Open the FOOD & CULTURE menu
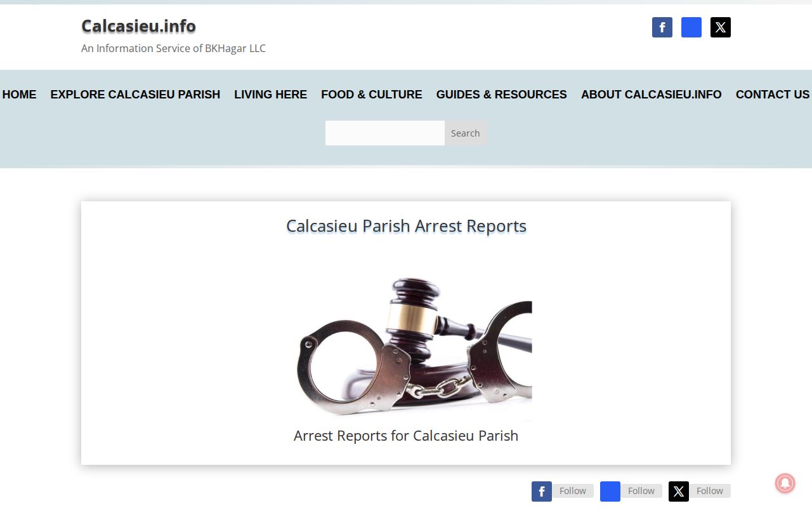Viewport: 812px width, 508px height. pos(372,95)
